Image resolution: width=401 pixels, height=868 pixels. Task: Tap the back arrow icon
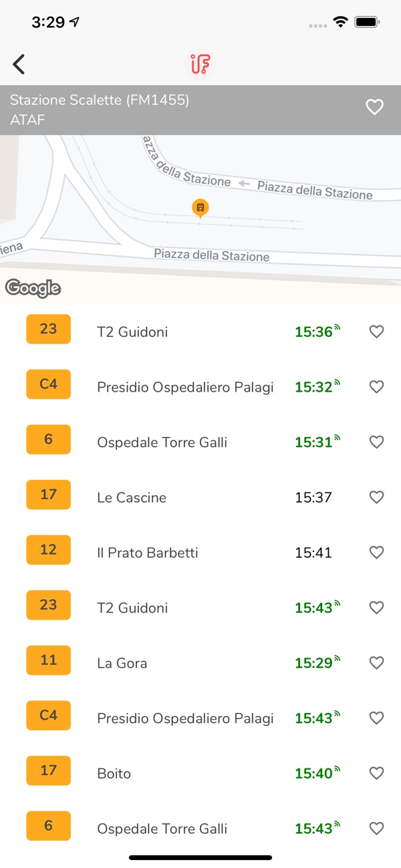(x=19, y=64)
